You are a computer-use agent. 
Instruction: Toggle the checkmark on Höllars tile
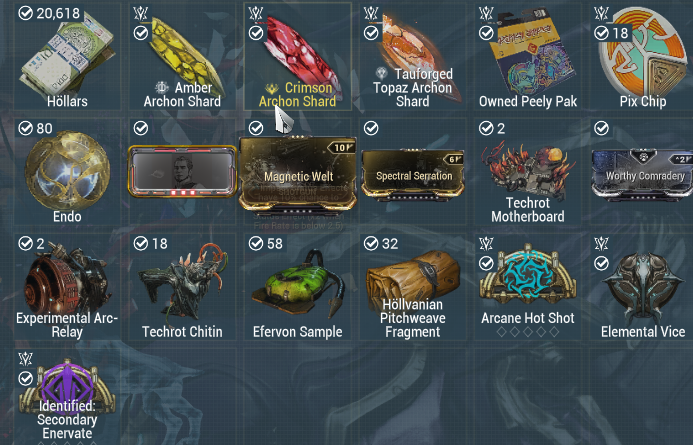26,13
